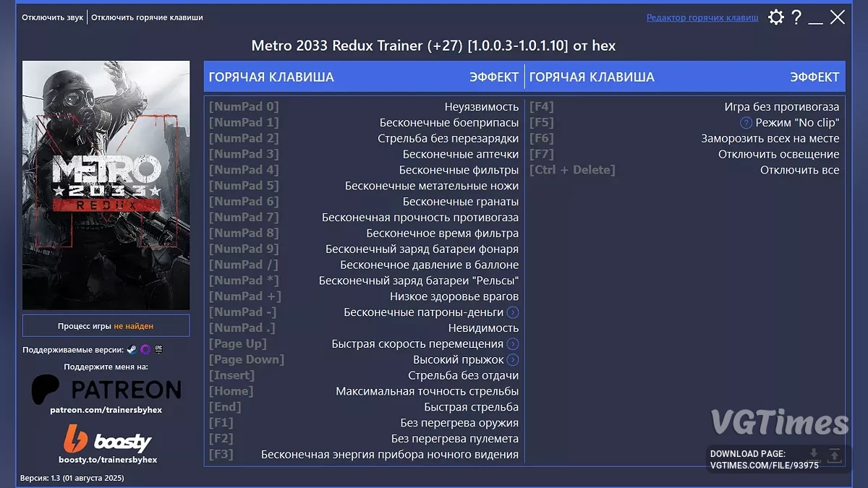Image resolution: width=868 pixels, height=488 pixels.
Task: Click the [Insert] hotkey label
Action: point(232,376)
